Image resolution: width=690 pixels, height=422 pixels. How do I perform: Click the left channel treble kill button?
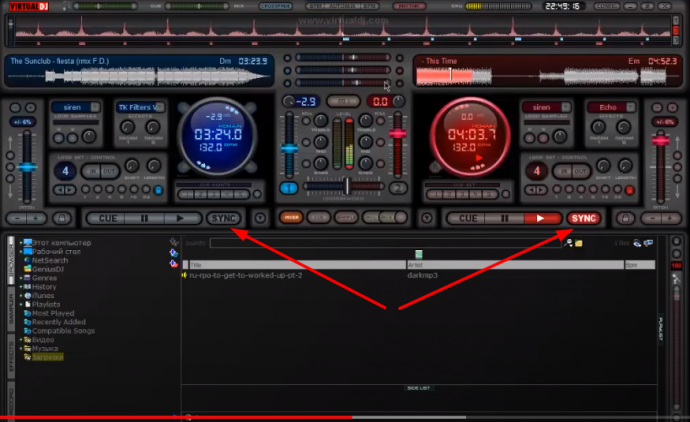click(306, 121)
